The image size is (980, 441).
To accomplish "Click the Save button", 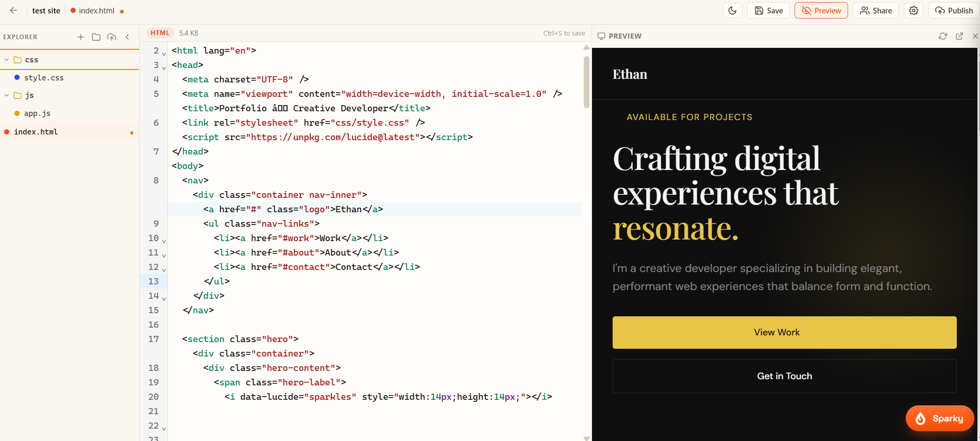I will point(768,10).
